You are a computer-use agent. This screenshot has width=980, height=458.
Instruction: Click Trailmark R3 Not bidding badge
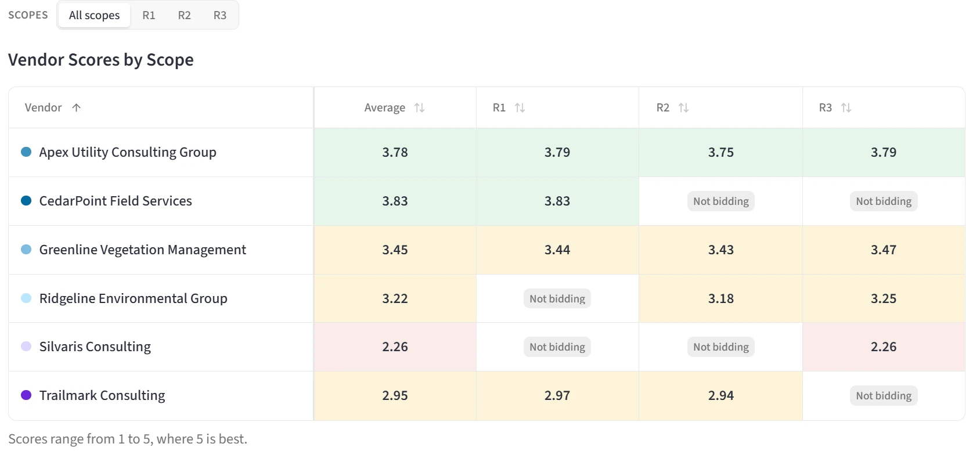click(x=884, y=395)
